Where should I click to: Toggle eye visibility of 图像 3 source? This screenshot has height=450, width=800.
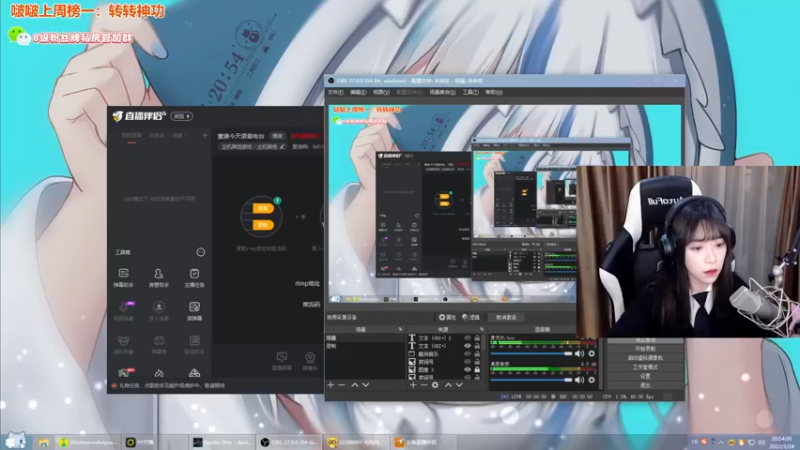467,369
